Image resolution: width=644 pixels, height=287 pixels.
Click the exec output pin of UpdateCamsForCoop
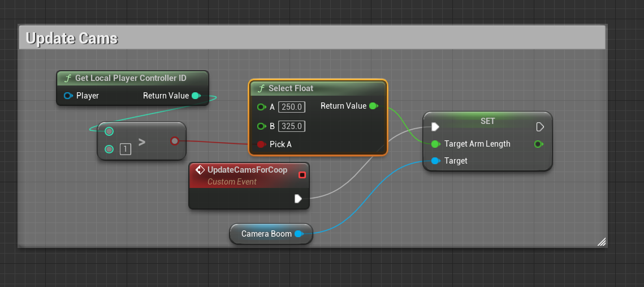[x=298, y=199]
